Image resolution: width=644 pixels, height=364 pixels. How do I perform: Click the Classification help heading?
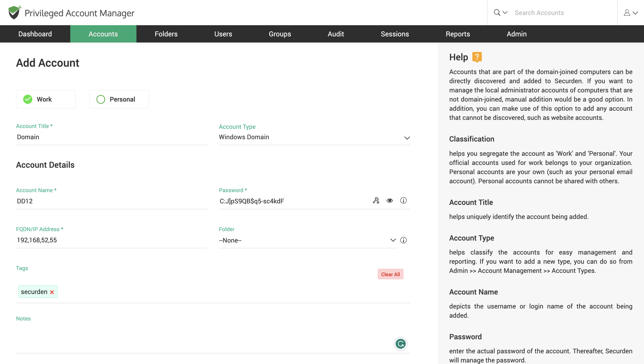(x=472, y=139)
